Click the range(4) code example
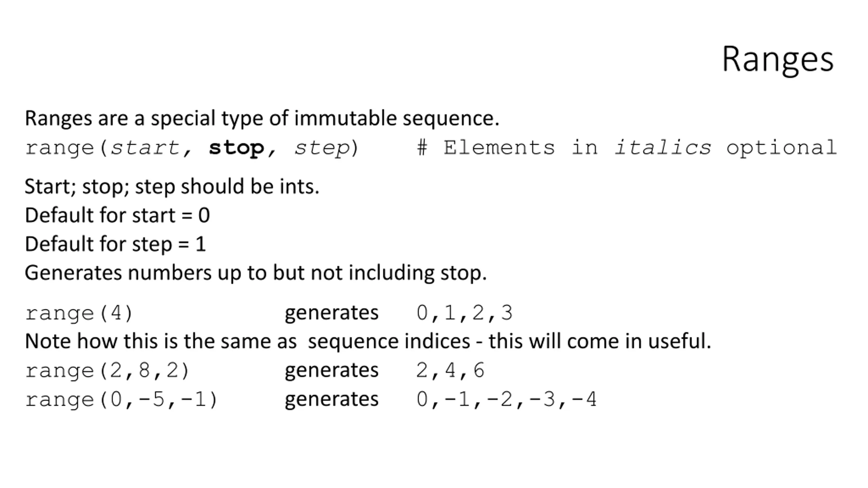Image resolution: width=868 pixels, height=488 pixels. tap(79, 313)
